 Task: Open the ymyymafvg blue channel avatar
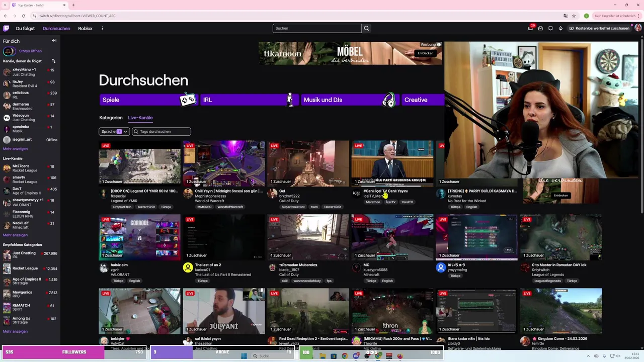coord(441,268)
